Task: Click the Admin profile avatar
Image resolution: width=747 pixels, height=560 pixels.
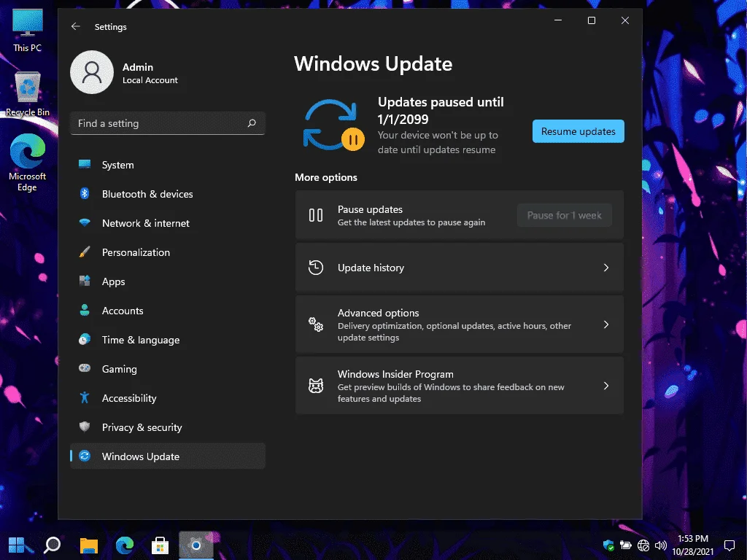Action: pos(92,72)
